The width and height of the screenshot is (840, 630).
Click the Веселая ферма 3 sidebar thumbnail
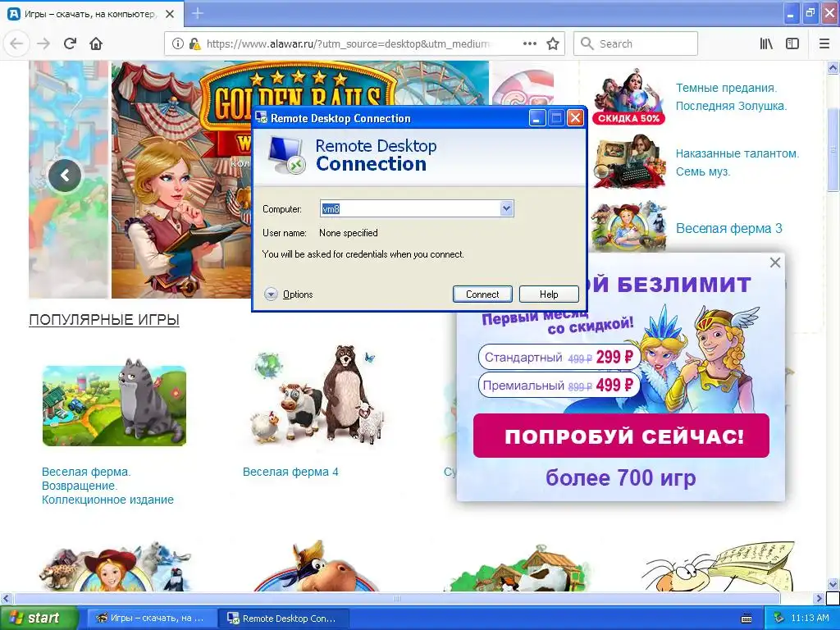628,226
